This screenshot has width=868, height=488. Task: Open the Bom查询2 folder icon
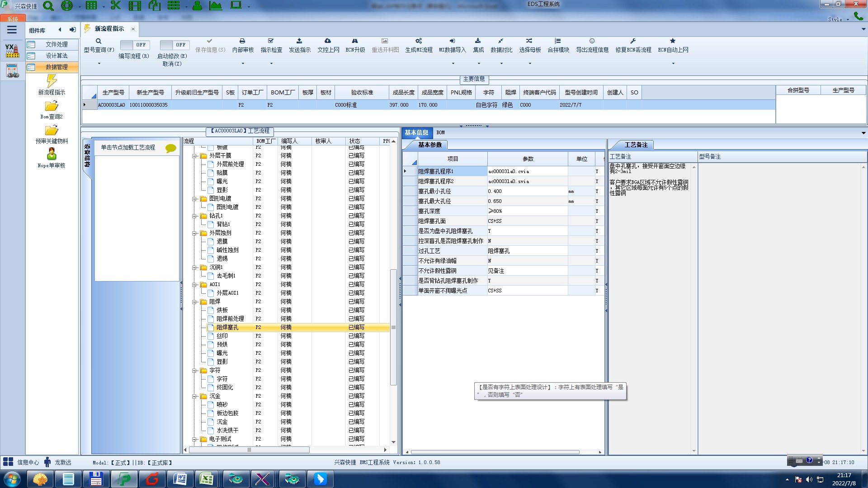(52, 106)
